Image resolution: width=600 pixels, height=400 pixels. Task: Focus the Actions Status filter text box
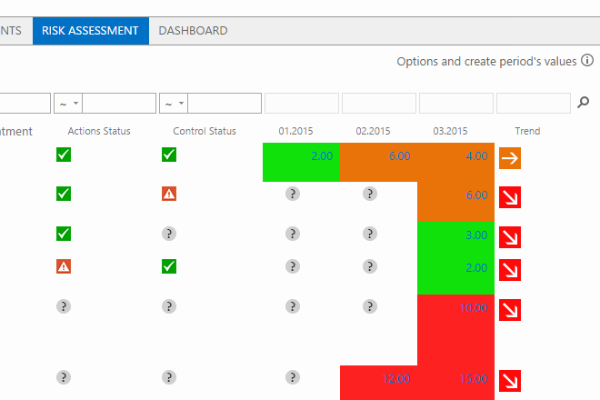[x=119, y=103]
